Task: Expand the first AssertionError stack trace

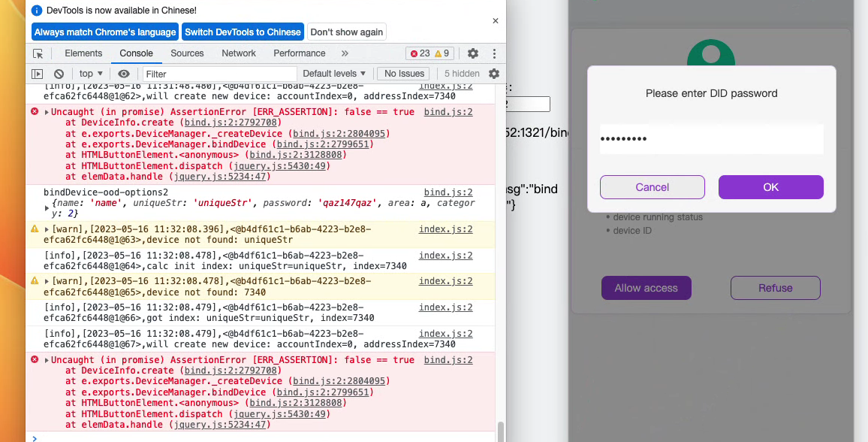Action: click(x=45, y=111)
